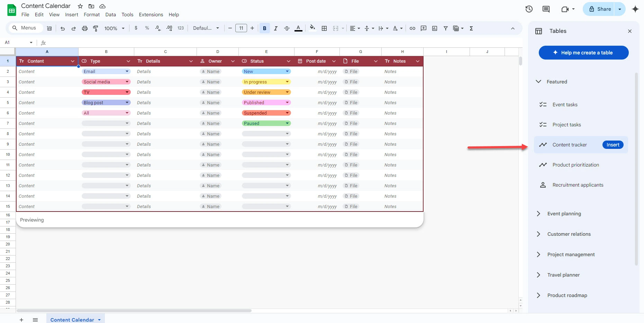The width and height of the screenshot is (644, 323).
Task: Click the Gemini sparkle icon
Action: 635,9
